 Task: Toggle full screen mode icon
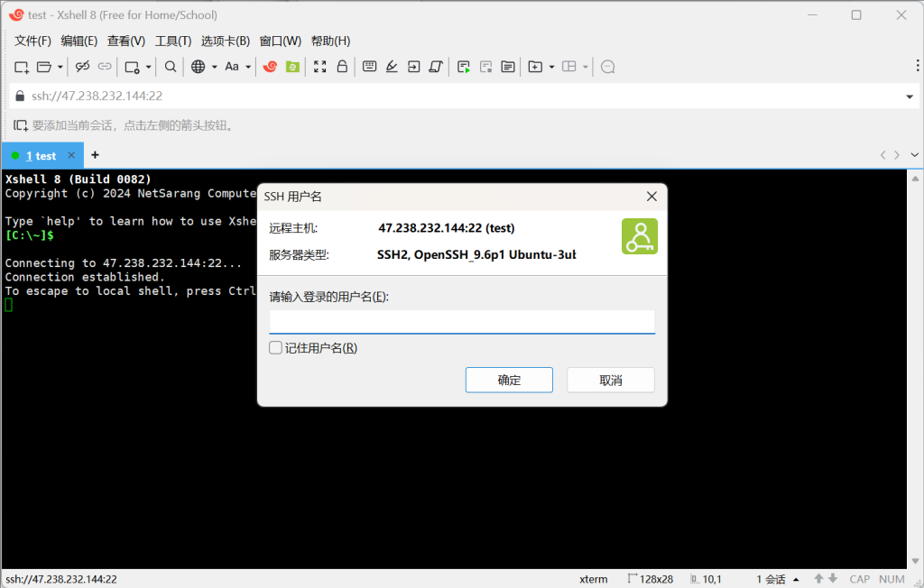pyautogui.click(x=320, y=67)
